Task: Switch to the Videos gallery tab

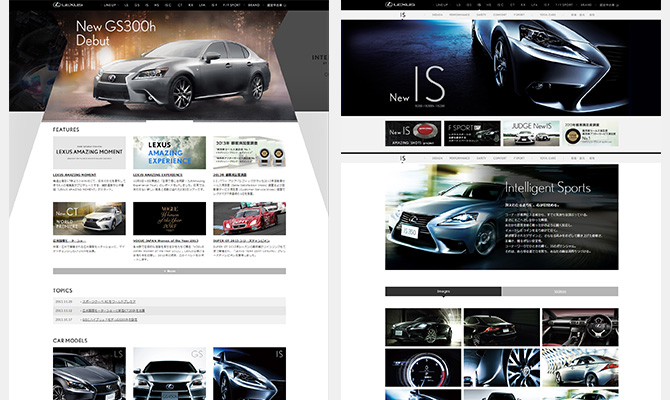Action: (560, 291)
